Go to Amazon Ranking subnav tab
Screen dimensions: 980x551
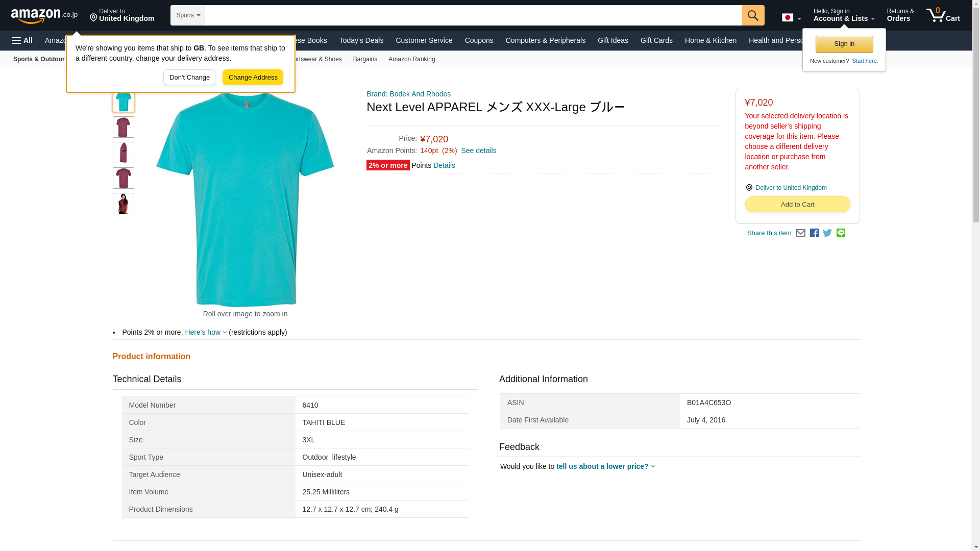click(411, 59)
